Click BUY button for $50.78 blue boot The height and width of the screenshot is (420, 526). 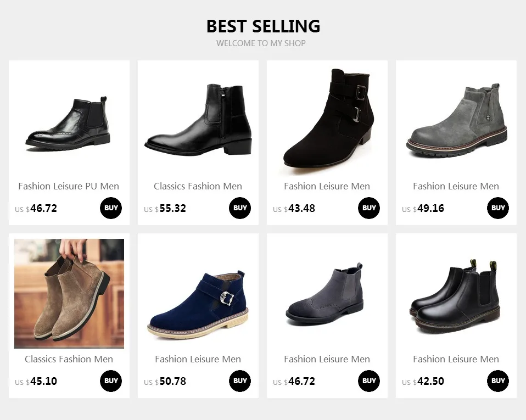click(240, 381)
